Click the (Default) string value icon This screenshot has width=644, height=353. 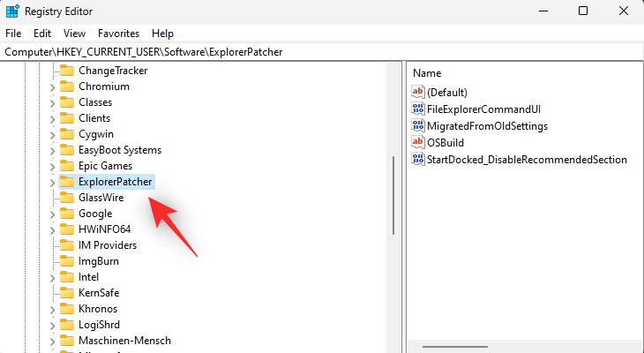click(418, 92)
